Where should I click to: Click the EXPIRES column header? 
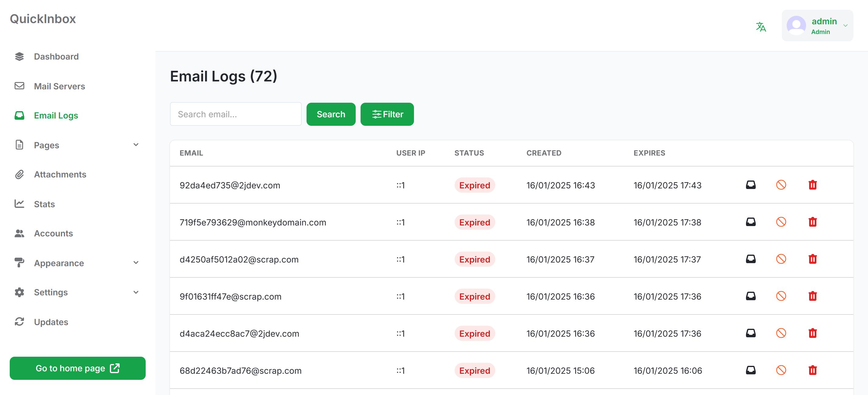[x=649, y=153]
